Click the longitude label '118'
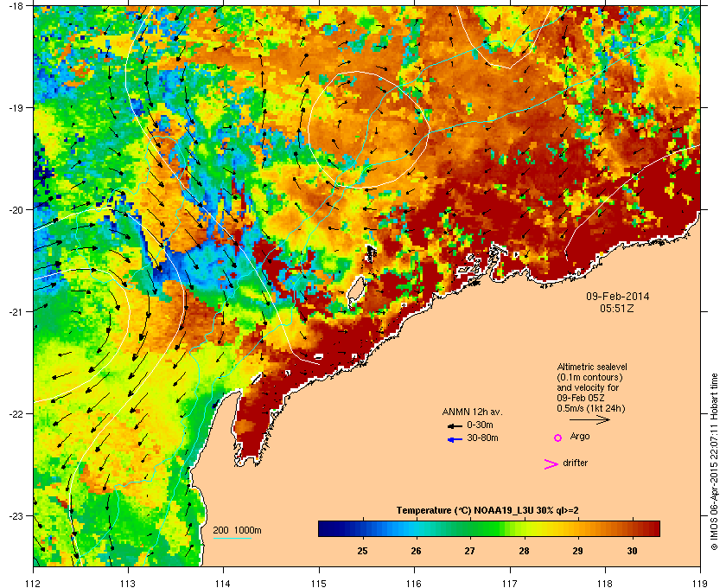The height and width of the screenshot is (588, 726). (x=605, y=584)
